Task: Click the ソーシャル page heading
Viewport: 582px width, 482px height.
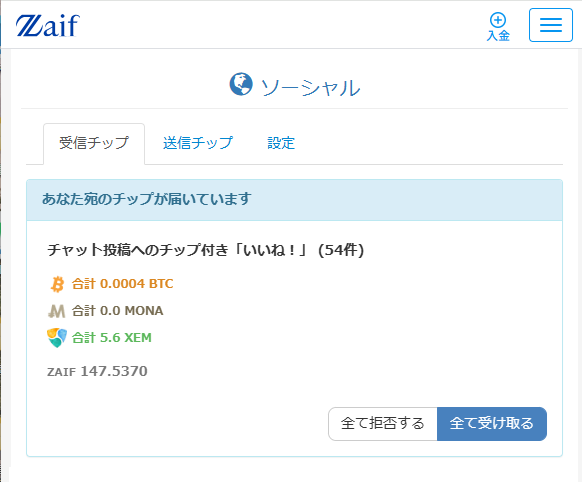Action: point(310,88)
